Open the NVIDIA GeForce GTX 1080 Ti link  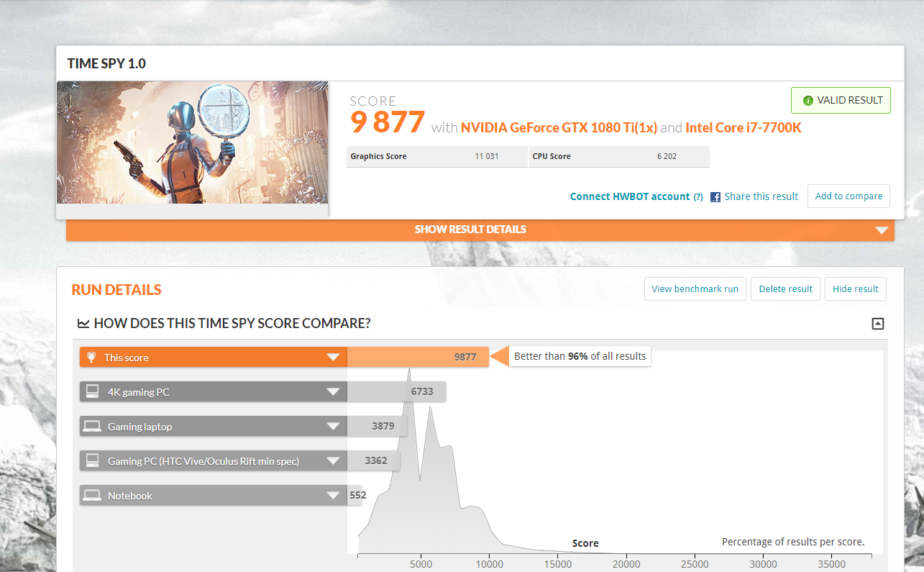click(x=559, y=128)
